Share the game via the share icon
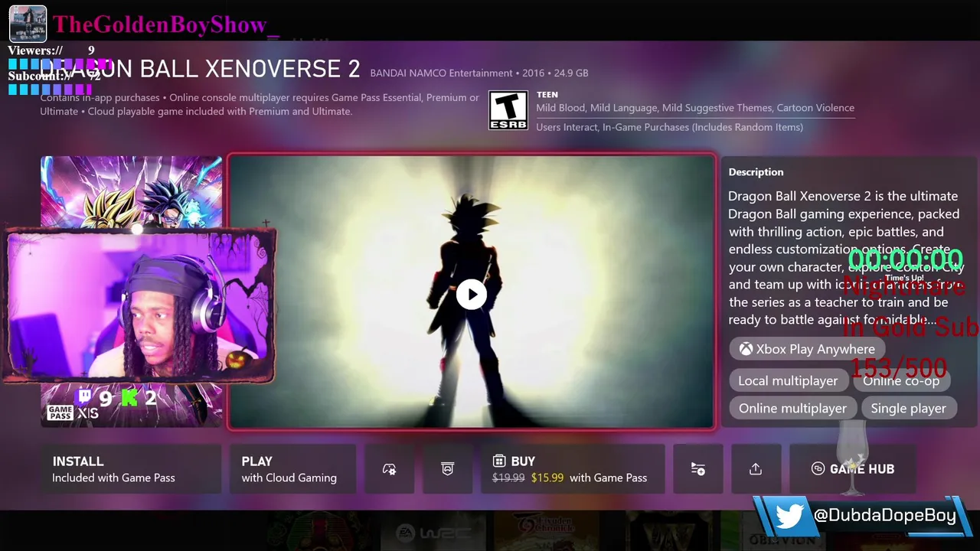The width and height of the screenshot is (980, 551). click(x=756, y=469)
